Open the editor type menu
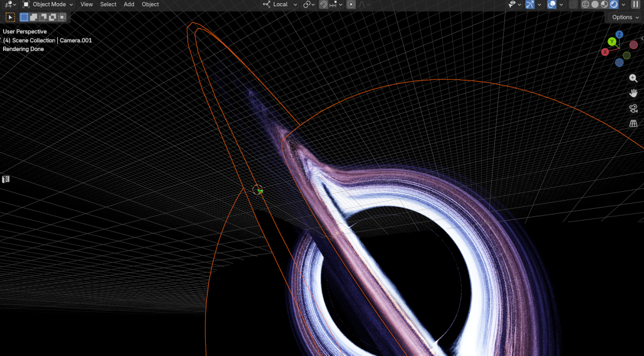This screenshot has width=644, height=356. (x=10, y=4)
